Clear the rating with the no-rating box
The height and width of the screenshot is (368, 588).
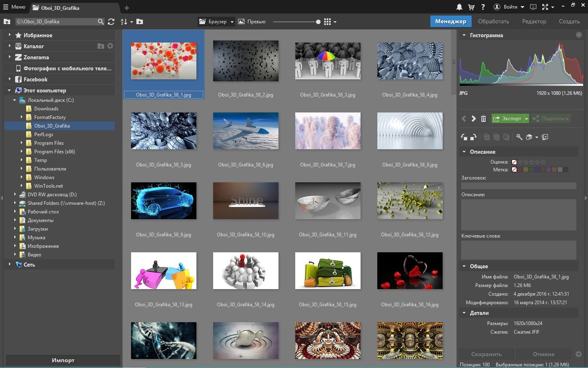click(x=514, y=162)
